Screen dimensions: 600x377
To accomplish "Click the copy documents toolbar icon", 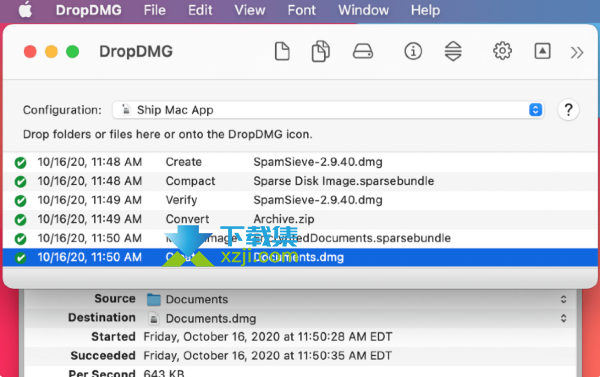I will (x=320, y=51).
